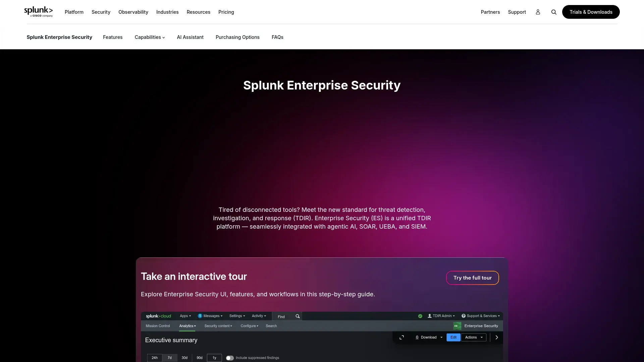Screen dimensions: 644x362
Task: Open Mission Control in the tour
Action: click(x=158, y=326)
